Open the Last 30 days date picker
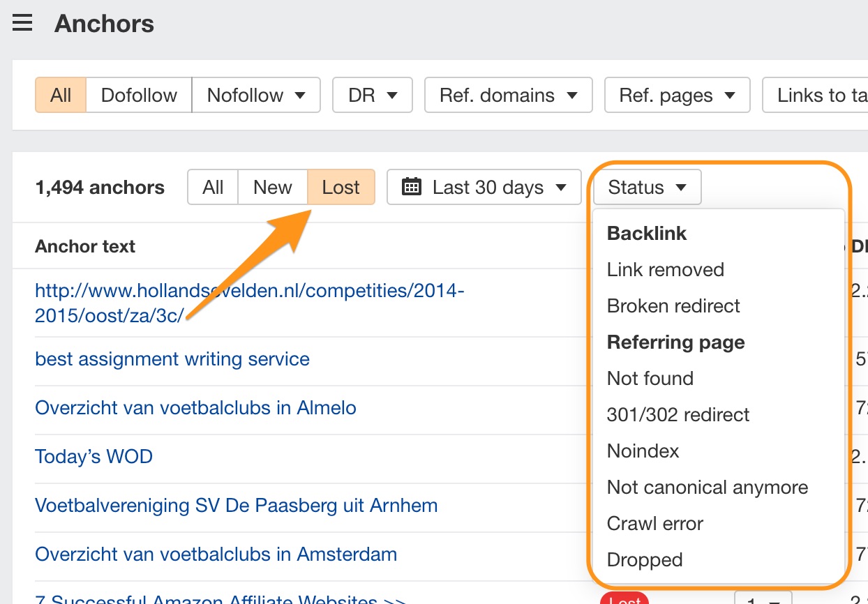Viewport: 868px width, 604px height. tap(484, 188)
